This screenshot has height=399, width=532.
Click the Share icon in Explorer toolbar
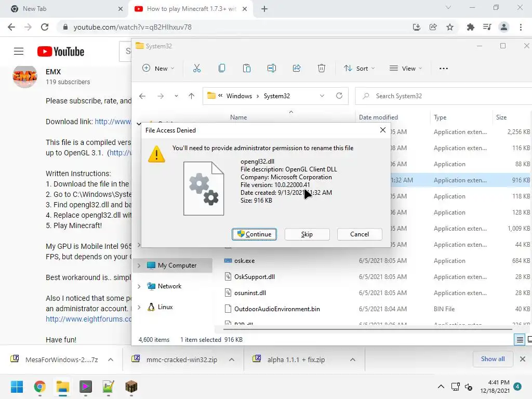point(297,68)
